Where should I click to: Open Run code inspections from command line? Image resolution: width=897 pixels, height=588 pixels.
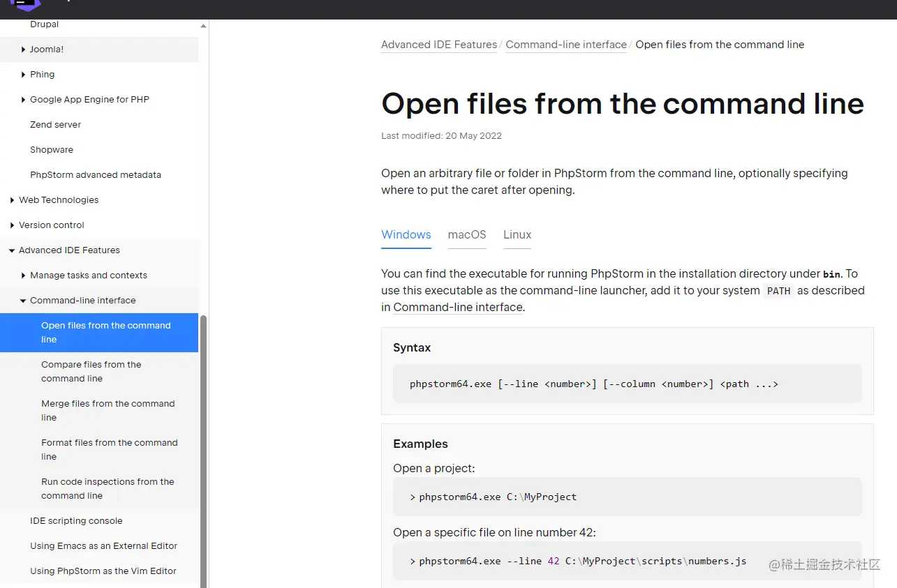108,489
